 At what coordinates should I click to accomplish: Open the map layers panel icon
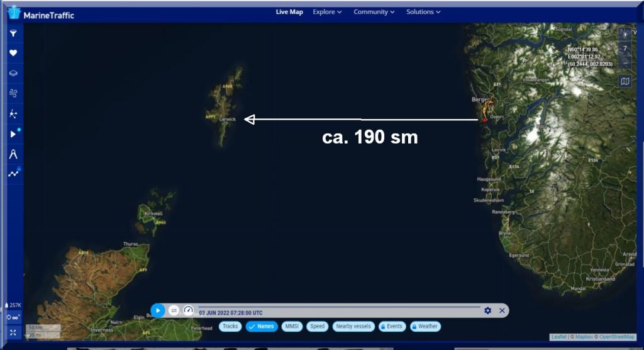point(13,73)
